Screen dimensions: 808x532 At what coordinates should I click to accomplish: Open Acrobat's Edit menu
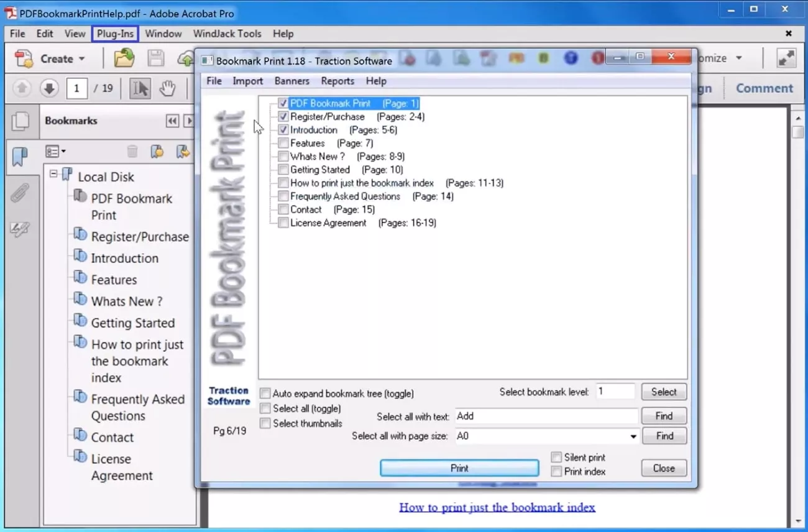click(45, 34)
